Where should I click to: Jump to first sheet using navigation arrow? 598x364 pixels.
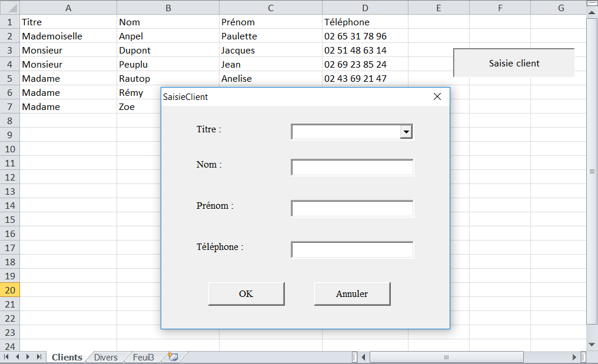6,357
